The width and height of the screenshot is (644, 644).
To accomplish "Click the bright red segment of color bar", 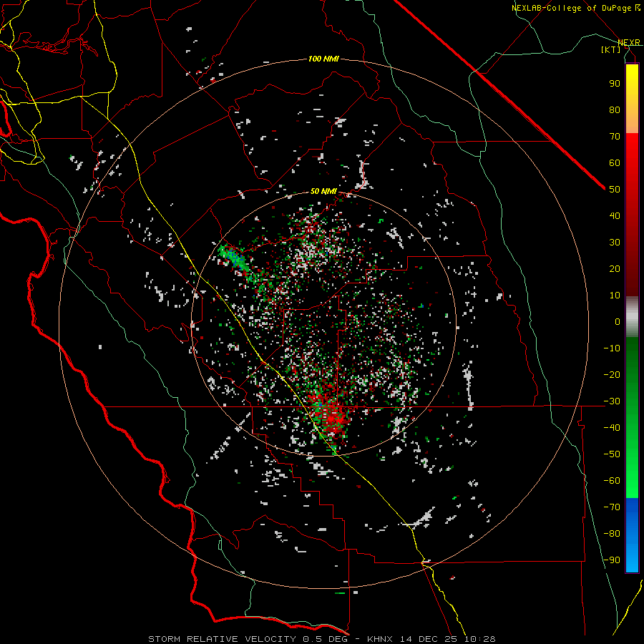I will (x=632, y=150).
